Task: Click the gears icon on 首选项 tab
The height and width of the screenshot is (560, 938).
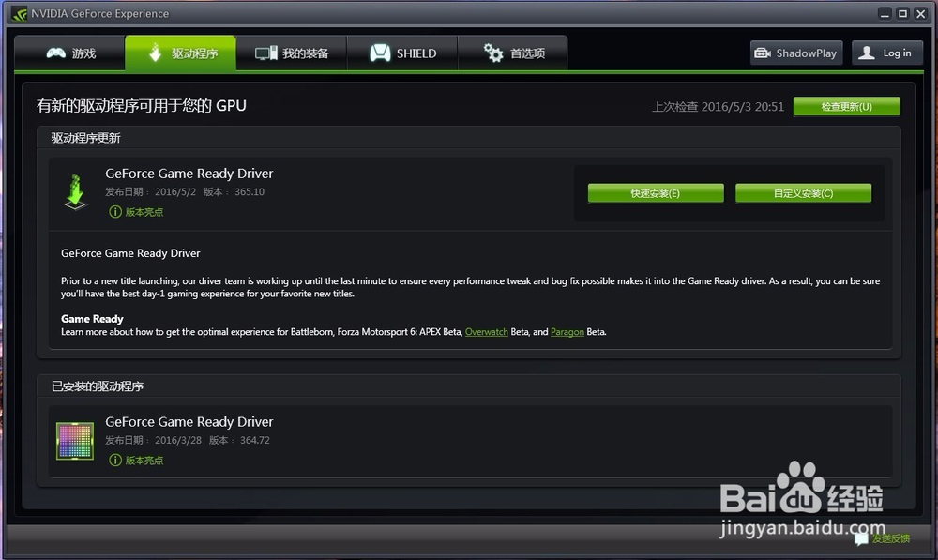Action: (493, 53)
